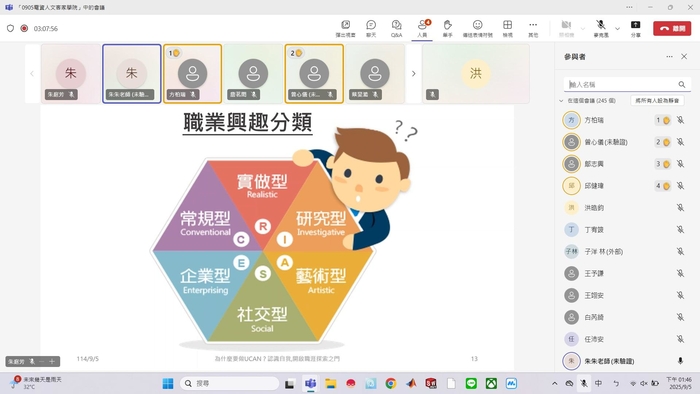Click the disabled camera icon
The width and height of the screenshot is (700, 394).
(x=566, y=25)
